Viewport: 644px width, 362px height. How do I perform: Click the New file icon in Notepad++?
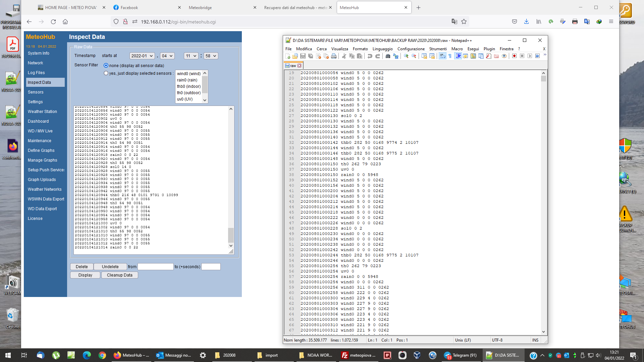(288, 56)
